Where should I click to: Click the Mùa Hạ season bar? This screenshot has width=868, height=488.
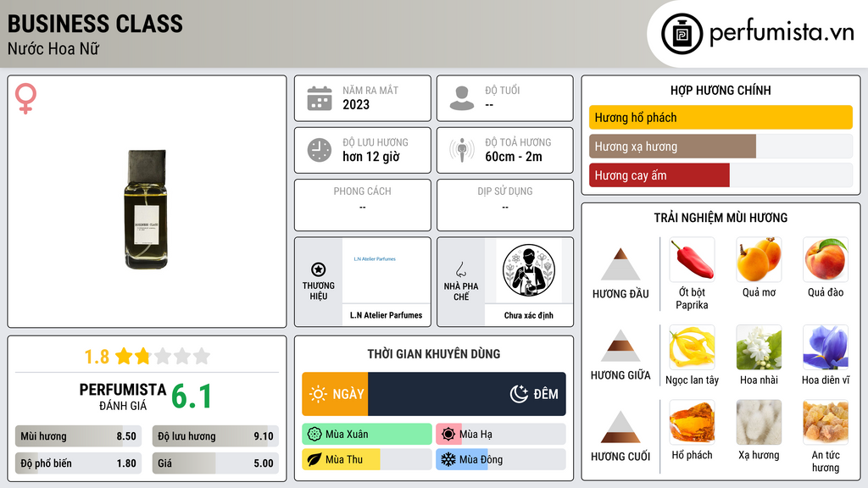(501, 435)
